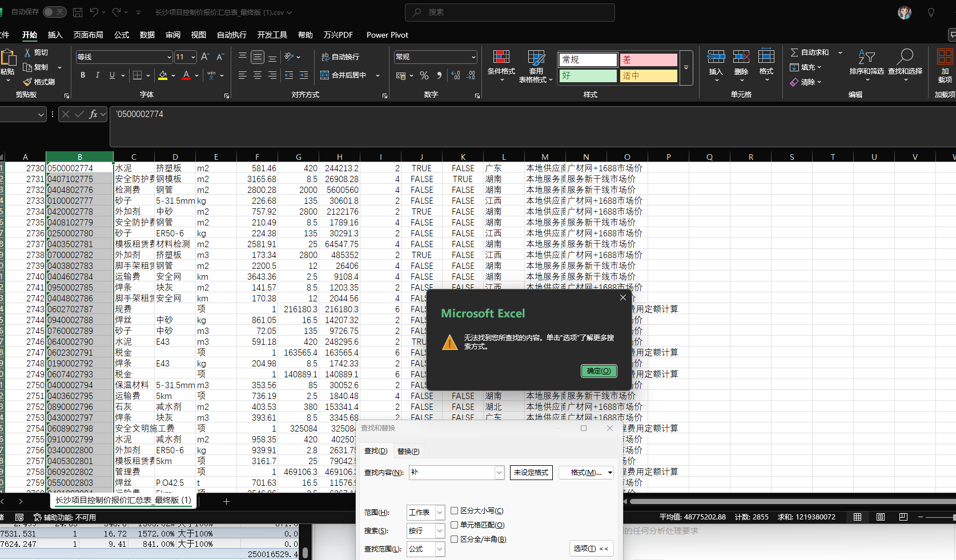Select cell containing 0407102775

[x=79, y=179]
